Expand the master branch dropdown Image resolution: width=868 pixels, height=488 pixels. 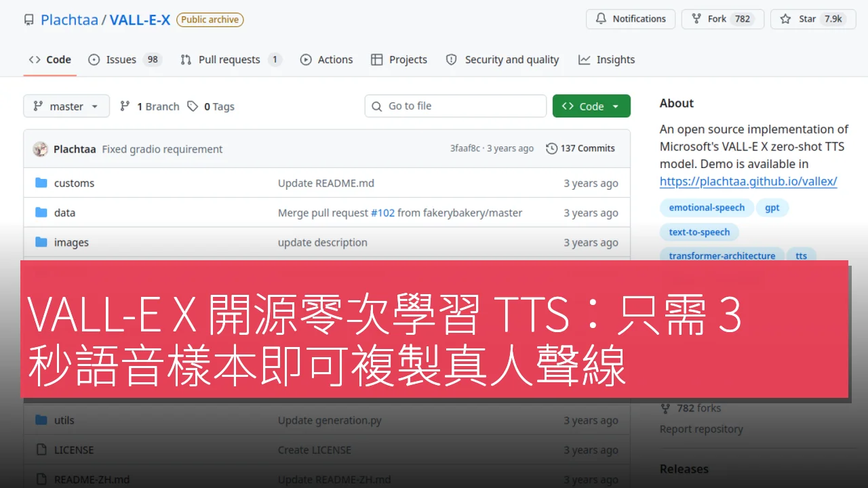pos(66,106)
